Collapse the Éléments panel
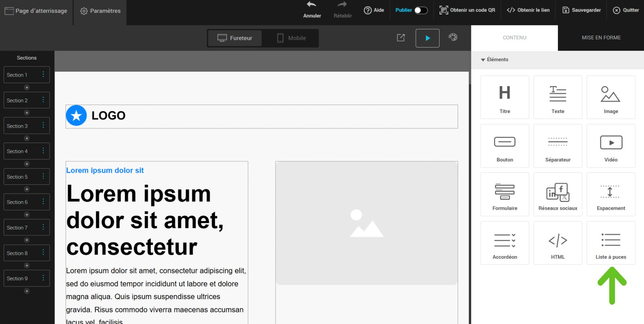Viewport: 644px width, 324px height. [x=483, y=60]
